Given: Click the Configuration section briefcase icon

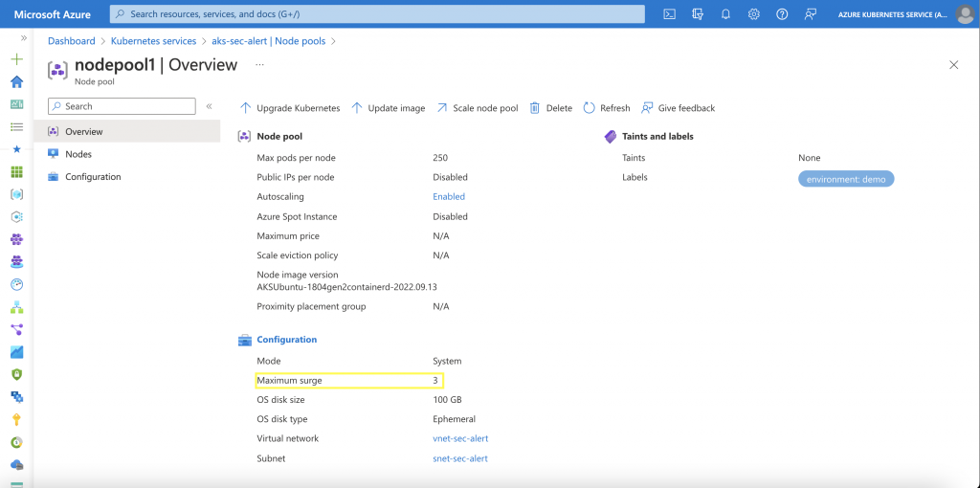Looking at the screenshot, I should (x=244, y=340).
